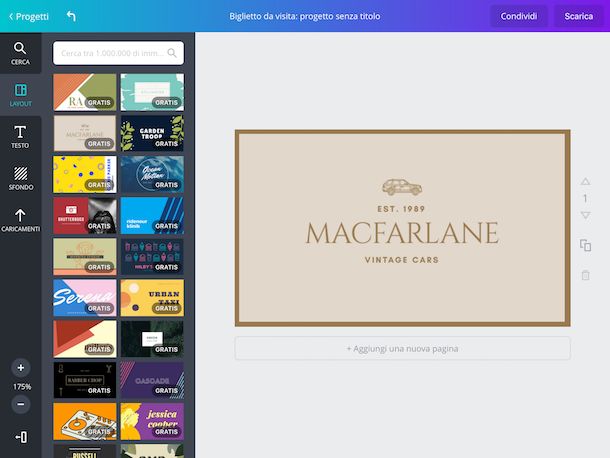
Task: Choose the red Shutterbugs camera layout thumbnail
Action: [x=85, y=216]
